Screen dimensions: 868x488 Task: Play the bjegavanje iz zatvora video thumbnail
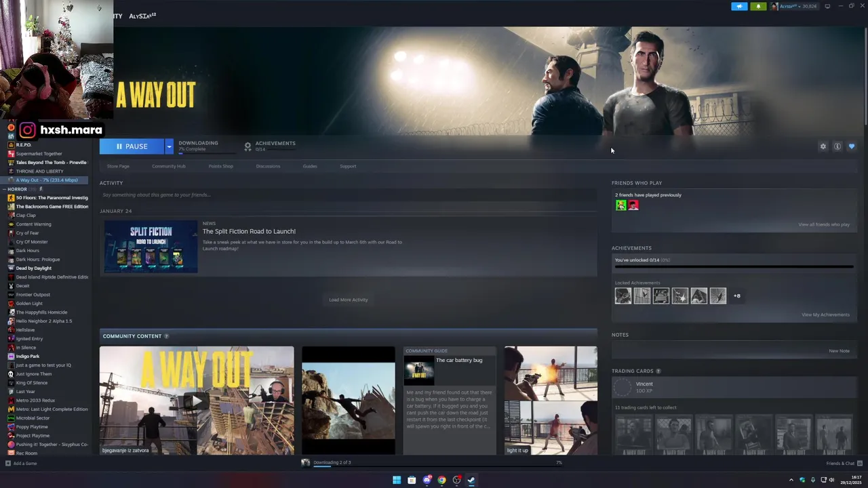pos(197,401)
